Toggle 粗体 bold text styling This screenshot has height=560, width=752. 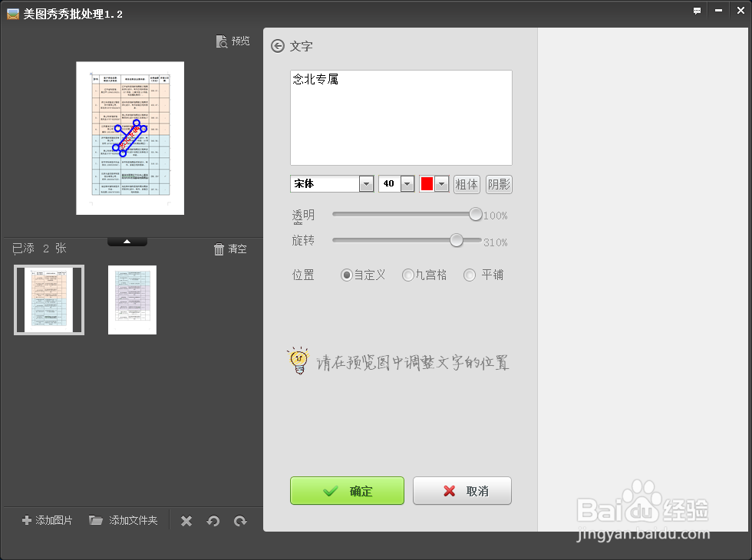pos(467,184)
